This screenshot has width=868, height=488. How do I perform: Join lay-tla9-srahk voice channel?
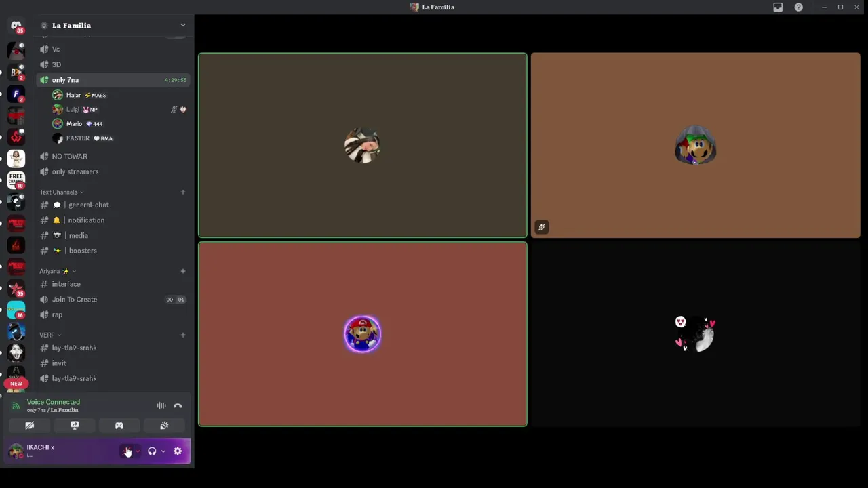point(112,378)
